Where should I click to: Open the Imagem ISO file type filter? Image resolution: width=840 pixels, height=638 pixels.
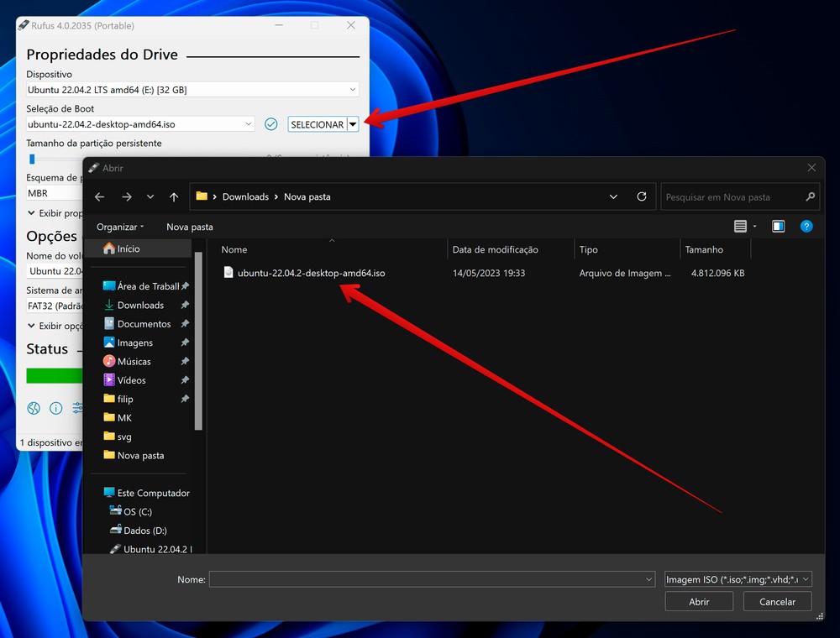(x=738, y=579)
